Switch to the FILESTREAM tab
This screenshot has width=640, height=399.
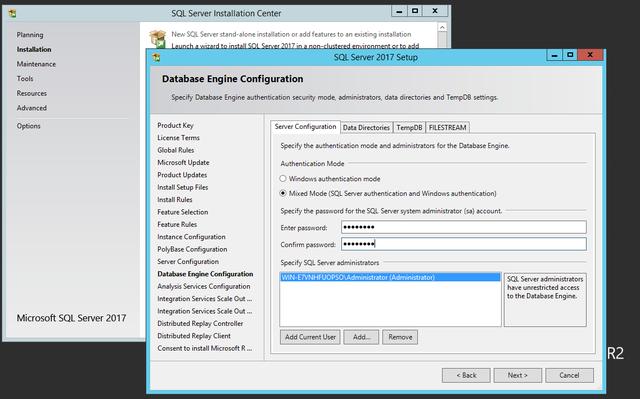(x=447, y=128)
